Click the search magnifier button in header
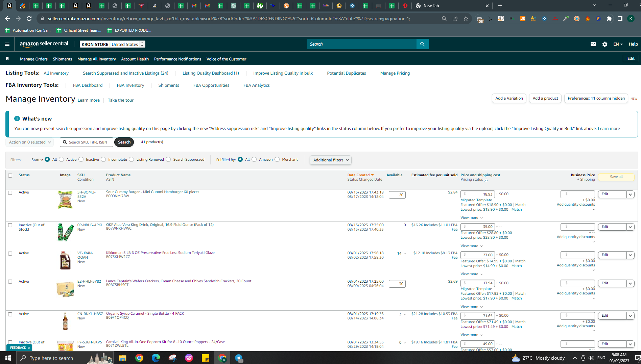Screen dimensions: 641x364 point(422,44)
